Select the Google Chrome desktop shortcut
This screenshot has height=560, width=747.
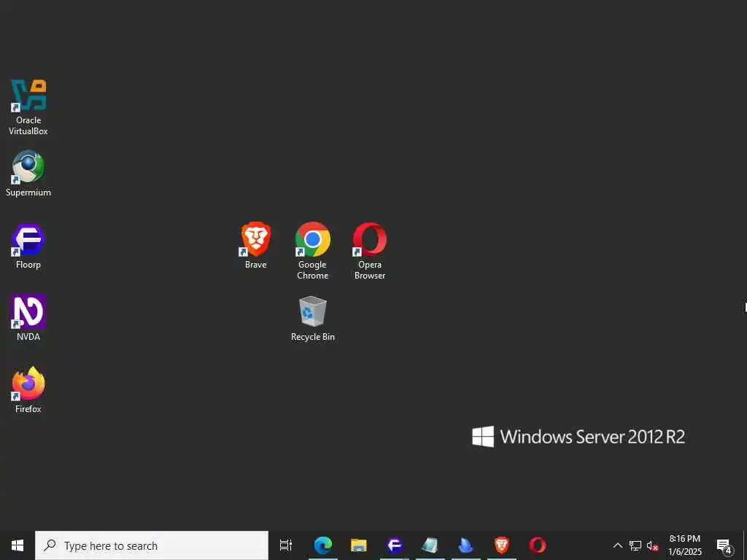312,252
